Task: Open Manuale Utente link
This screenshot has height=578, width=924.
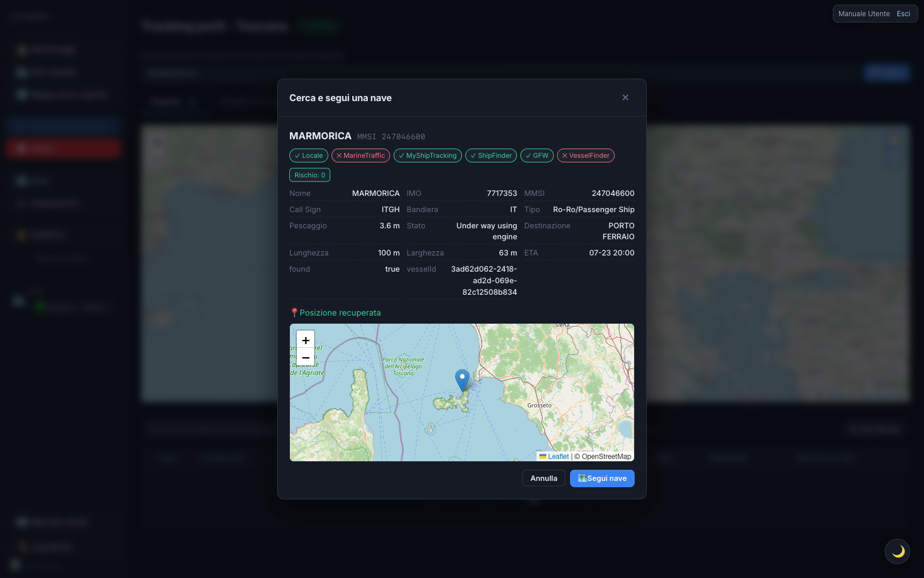Action: point(864,14)
